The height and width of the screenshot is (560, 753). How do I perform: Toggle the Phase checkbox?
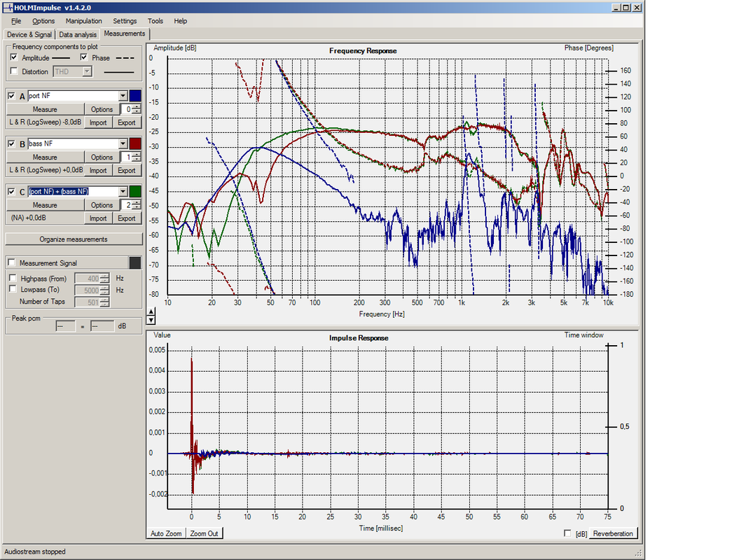84,57
